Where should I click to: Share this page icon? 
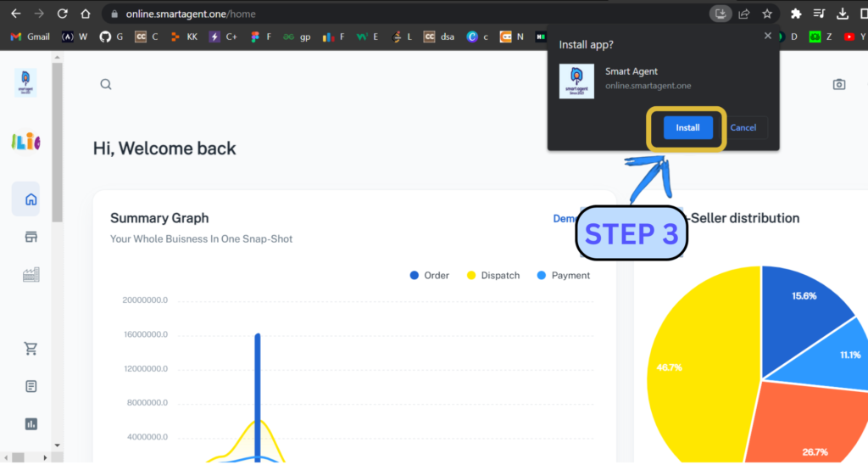pos(744,14)
